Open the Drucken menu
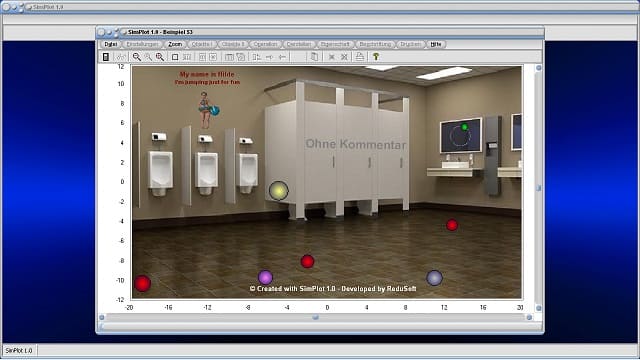 [410, 44]
